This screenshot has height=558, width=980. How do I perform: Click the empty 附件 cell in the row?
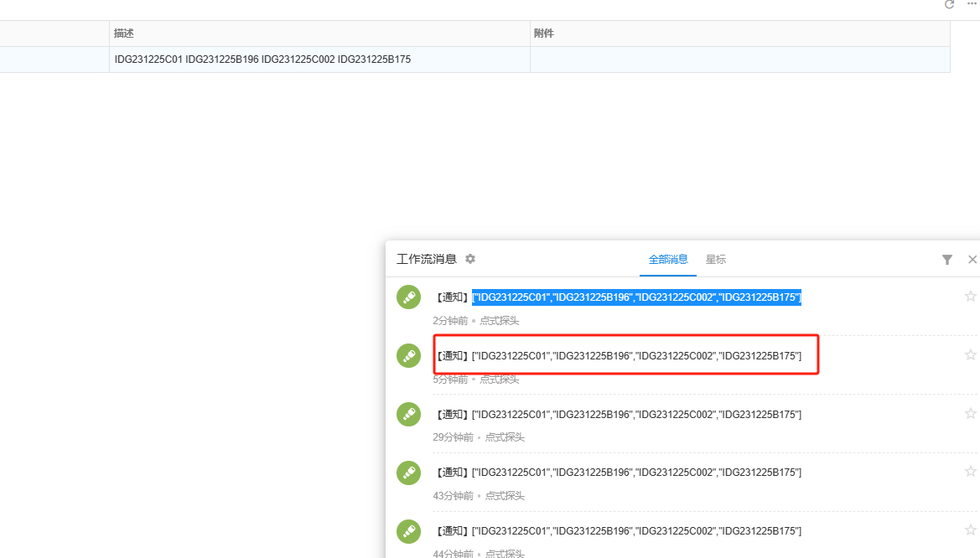(740, 59)
